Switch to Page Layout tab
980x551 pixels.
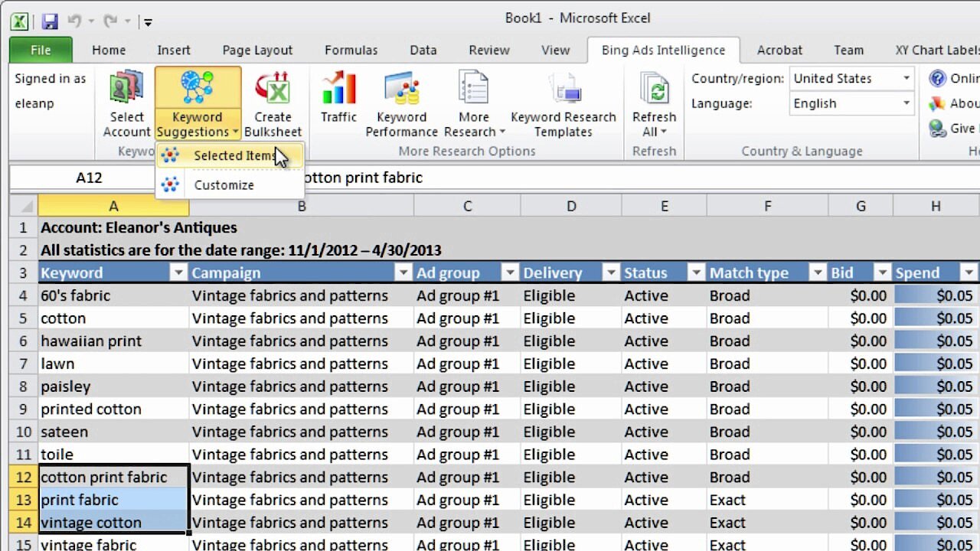257,50
